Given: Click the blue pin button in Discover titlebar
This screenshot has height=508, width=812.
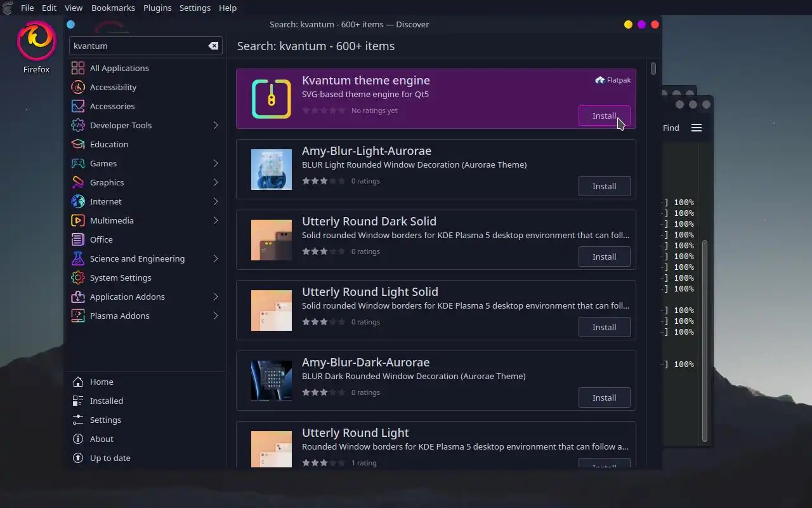Looking at the screenshot, I should (70, 24).
